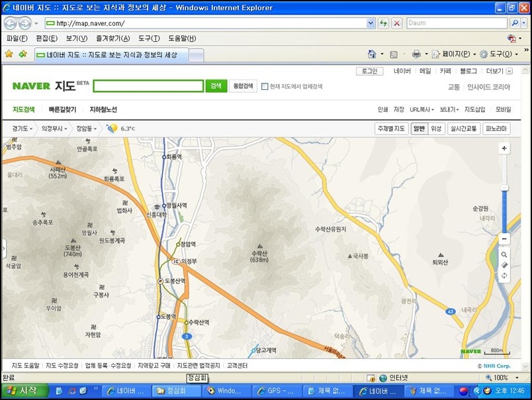Click the PDF toolbar icon at top right
This screenshot has width=532, height=400.
pyautogui.click(x=511, y=38)
